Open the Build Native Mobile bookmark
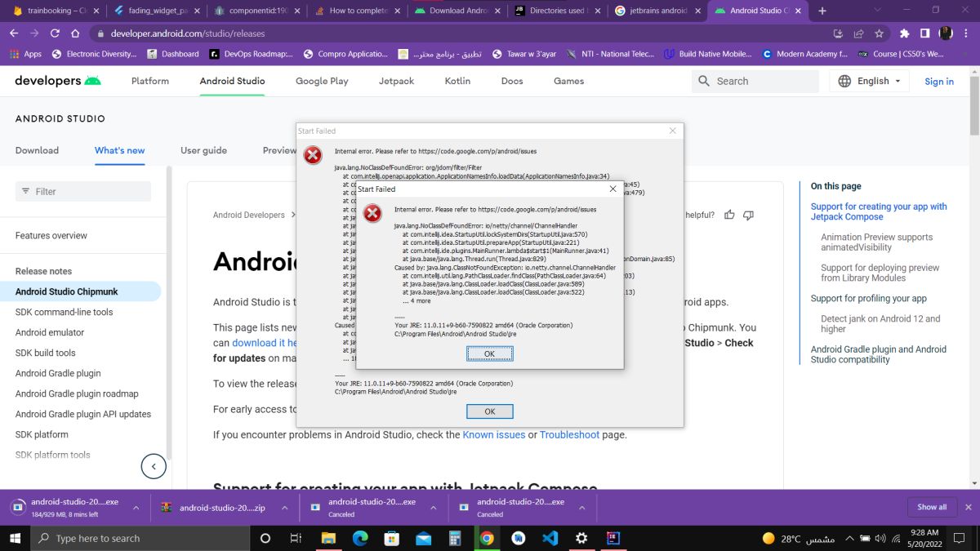Screen dimensions: 980x551 point(707,54)
